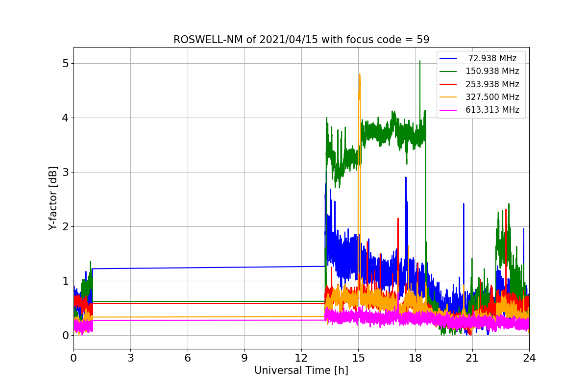Select the 613.313 MHz legend label
588x392 pixels.
pos(492,110)
